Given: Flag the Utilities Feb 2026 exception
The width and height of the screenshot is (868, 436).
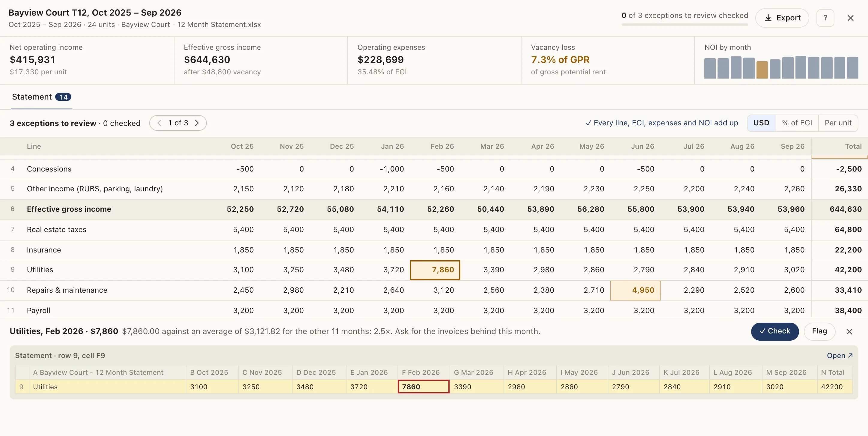Looking at the screenshot, I should pos(819,331).
